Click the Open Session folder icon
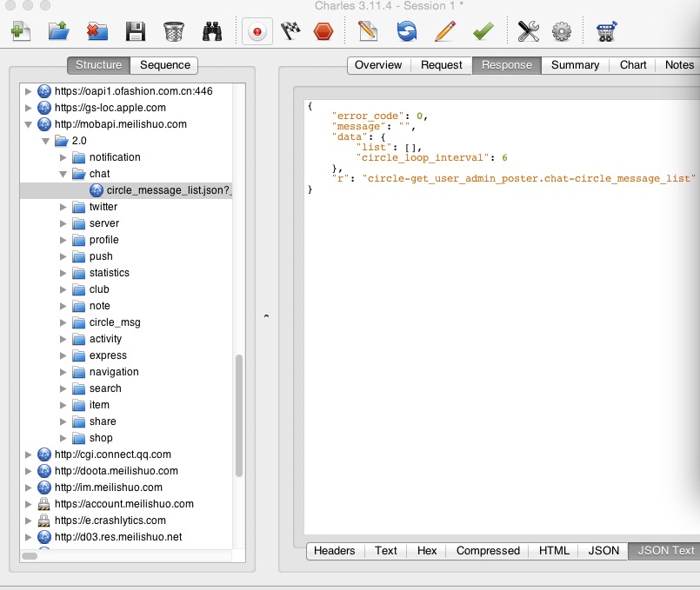Screen dimensions: 700x590 (x=59, y=31)
